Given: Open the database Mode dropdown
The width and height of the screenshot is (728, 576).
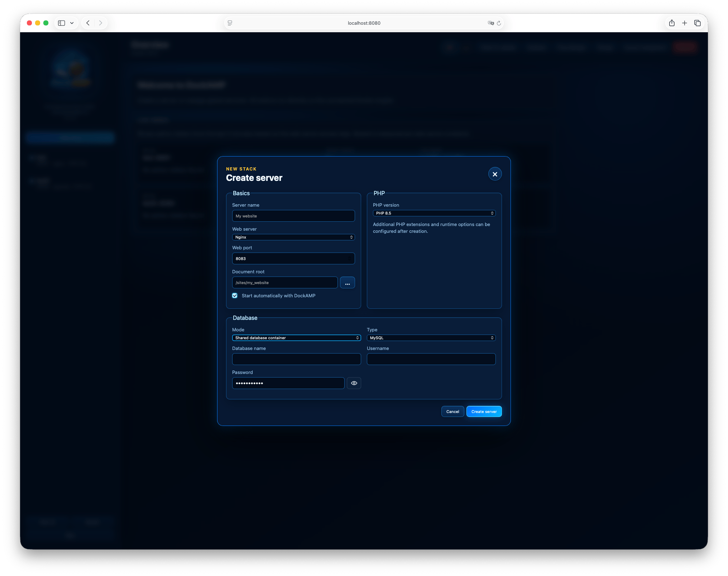Looking at the screenshot, I should (x=296, y=338).
